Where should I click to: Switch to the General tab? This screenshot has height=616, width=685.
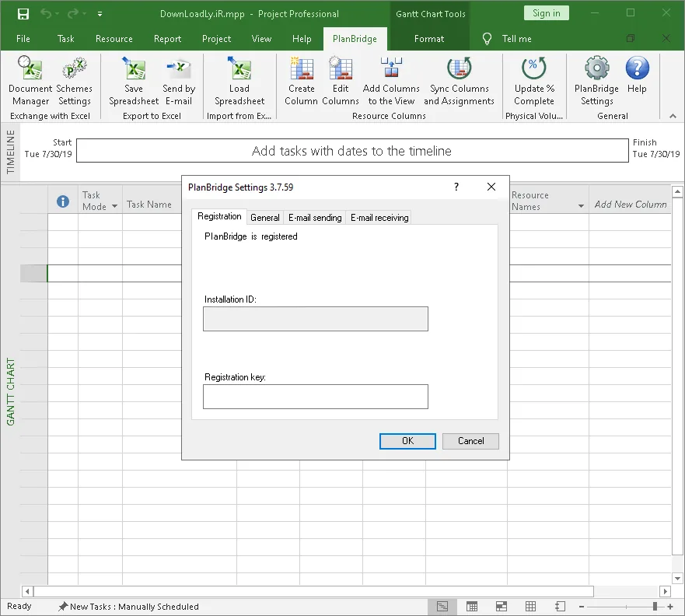point(264,218)
